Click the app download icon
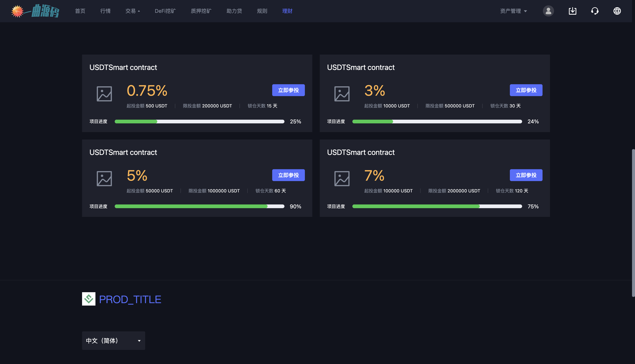 tap(572, 11)
